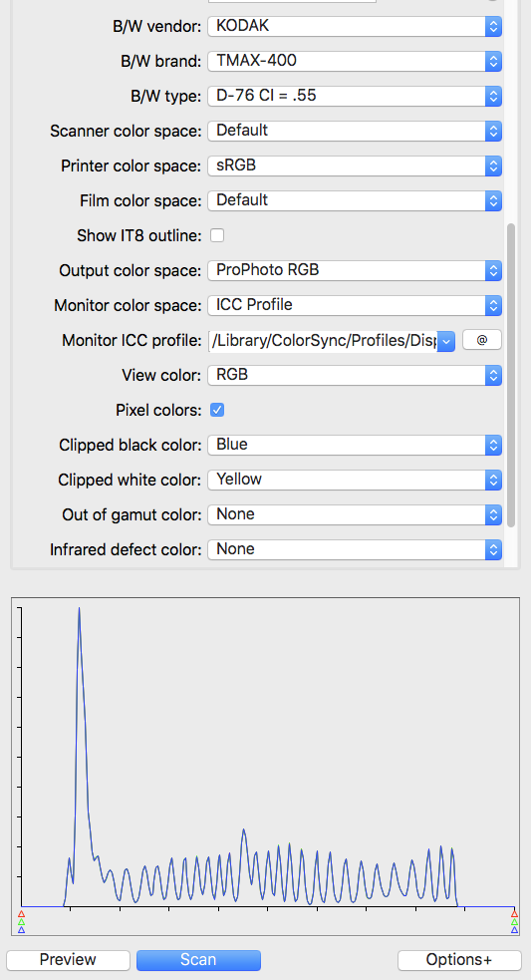This screenshot has height=980, width=531.
Task: Enable the Show IT8 outline checkbox
Action: (217, 235)
